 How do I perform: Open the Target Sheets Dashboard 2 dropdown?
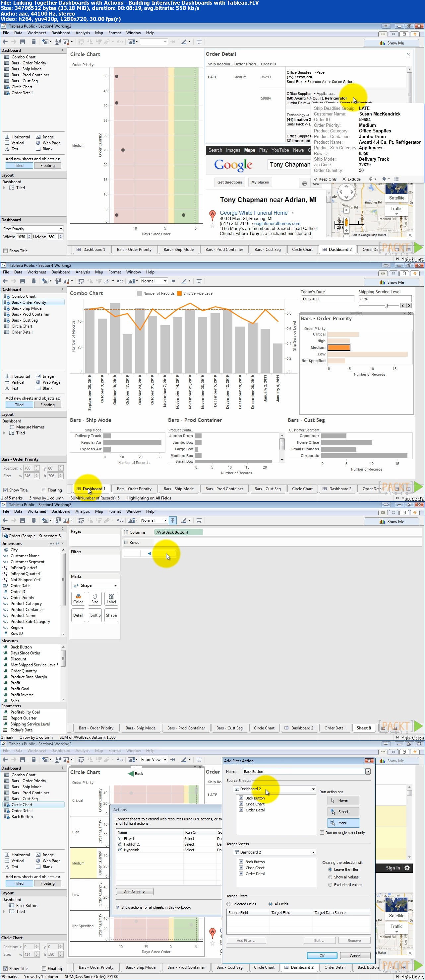pyautogui.click(x=274, y=852)
